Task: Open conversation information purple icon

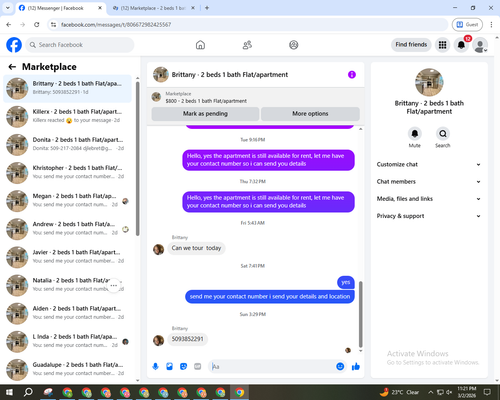Action: (352, 75)
